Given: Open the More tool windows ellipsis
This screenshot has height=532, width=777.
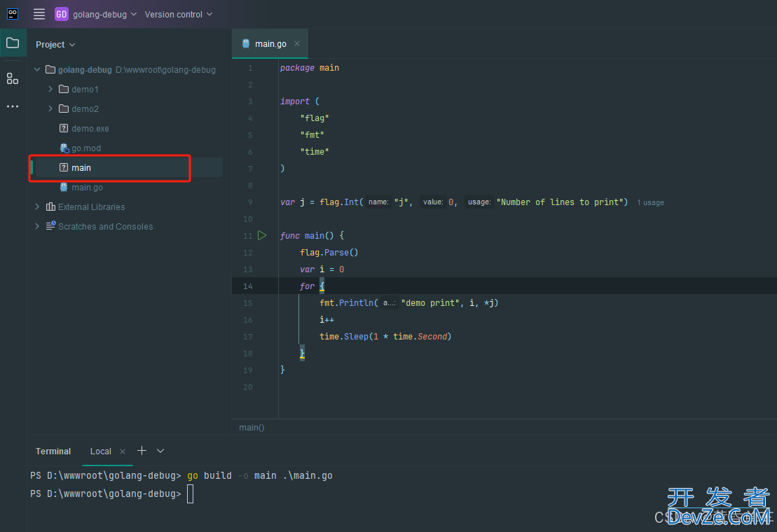Looking at the screenshot, I should coord(13,106).
